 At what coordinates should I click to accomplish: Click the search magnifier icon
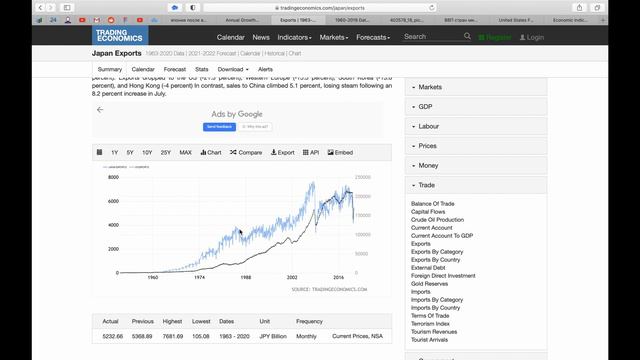467,36
